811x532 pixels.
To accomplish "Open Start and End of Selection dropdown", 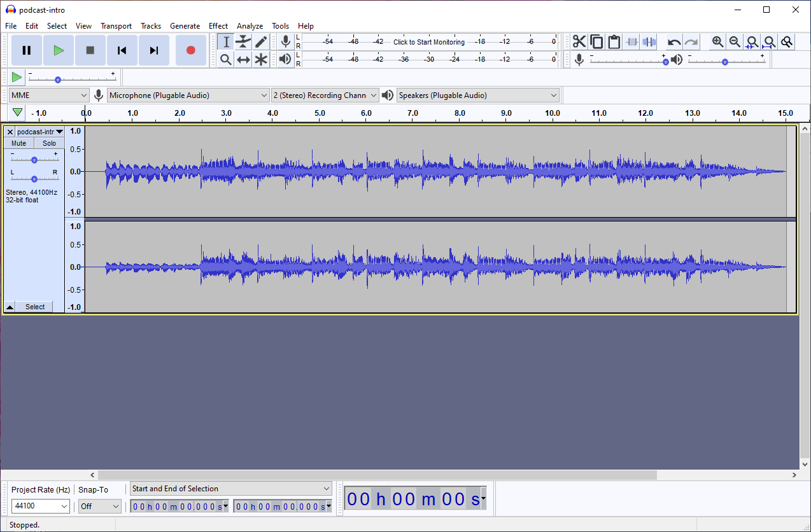I will pos(231,489).
